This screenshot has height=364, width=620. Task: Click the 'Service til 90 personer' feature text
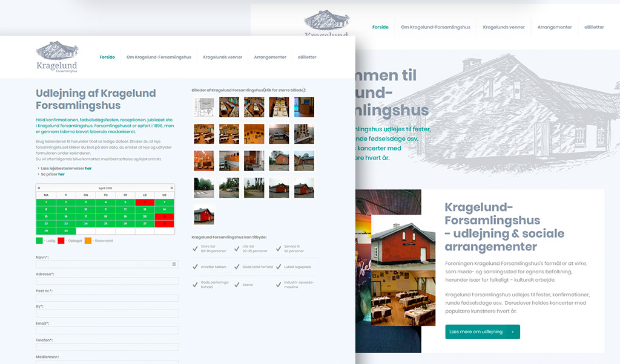(x=294, y=249)
